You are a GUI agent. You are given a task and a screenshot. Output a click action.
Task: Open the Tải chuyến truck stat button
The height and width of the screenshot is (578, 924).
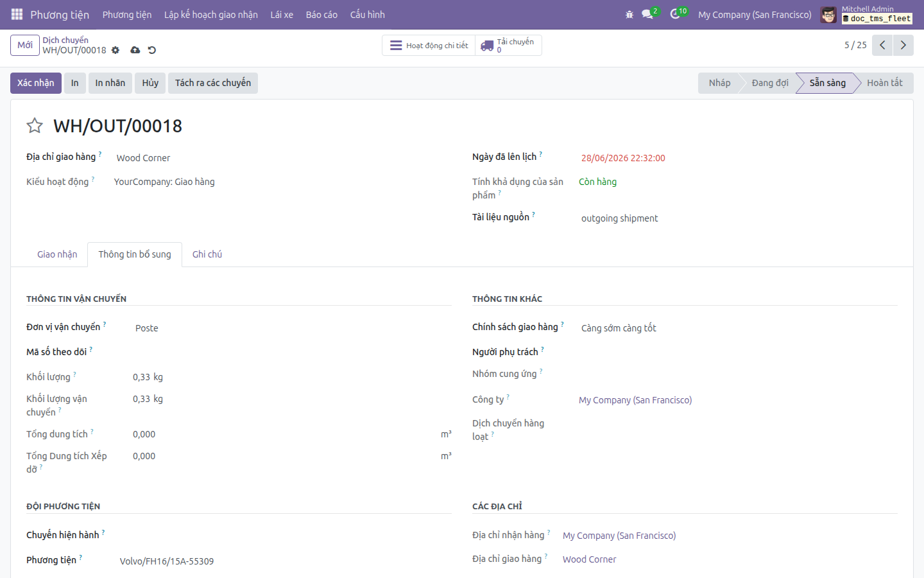pos(508,46)
